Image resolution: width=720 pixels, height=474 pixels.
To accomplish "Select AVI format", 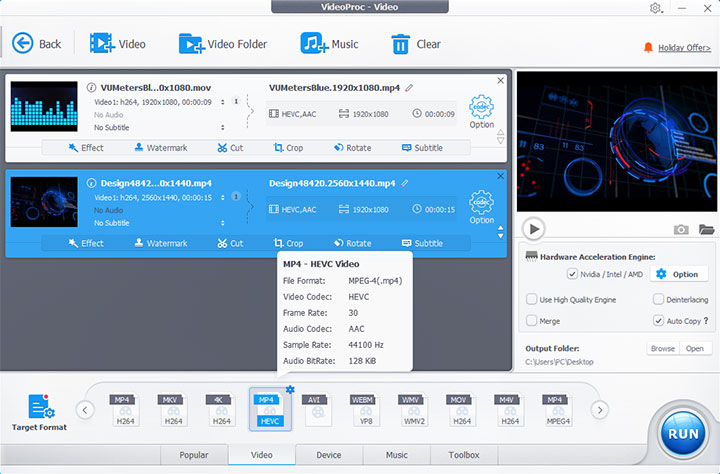I will coord(317,410).
